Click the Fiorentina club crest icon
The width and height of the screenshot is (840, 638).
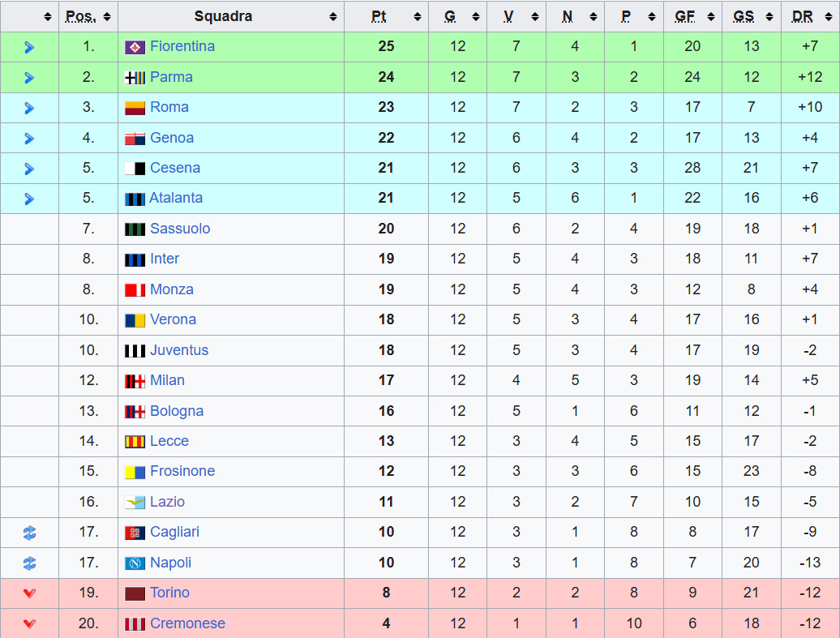(x=135, y=47)
